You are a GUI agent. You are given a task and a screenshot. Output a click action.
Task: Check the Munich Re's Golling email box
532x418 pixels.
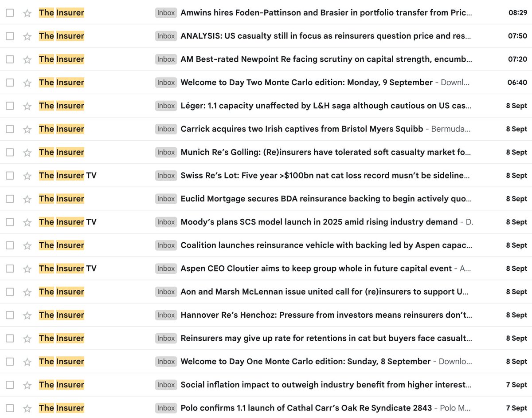[x=10, y=152]
